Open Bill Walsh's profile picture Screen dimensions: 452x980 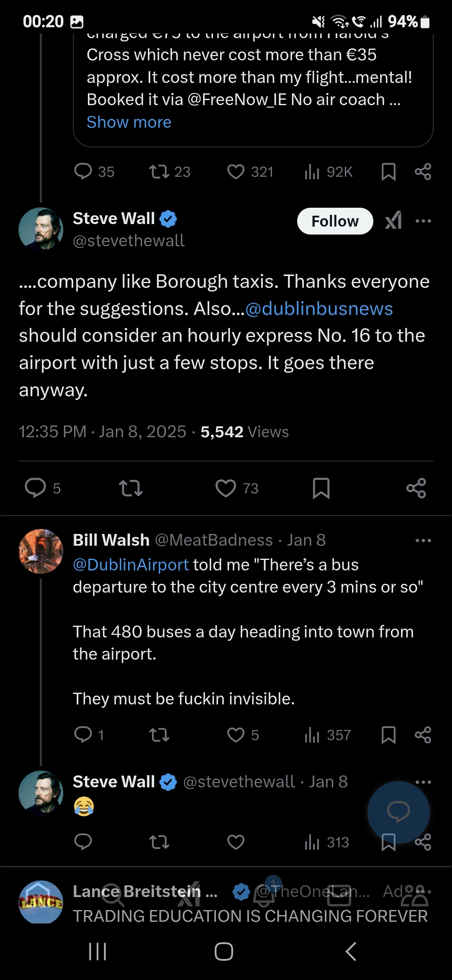pyautogui.click(x=41, y=551)
